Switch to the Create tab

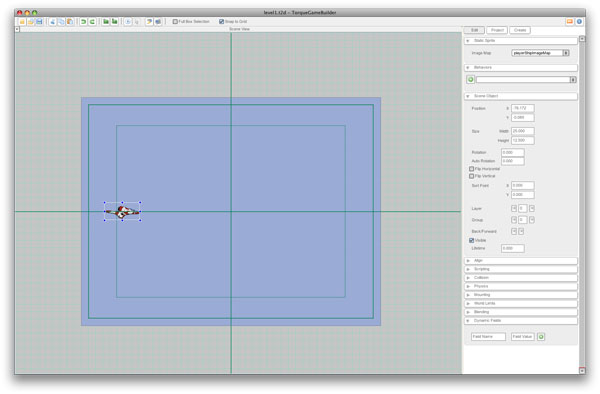tap(520, 30)
